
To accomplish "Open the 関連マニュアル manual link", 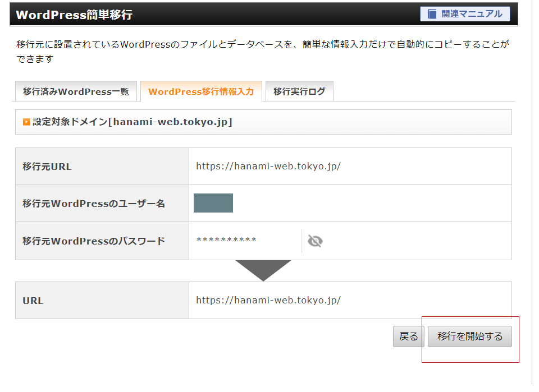I will point(465,14).
